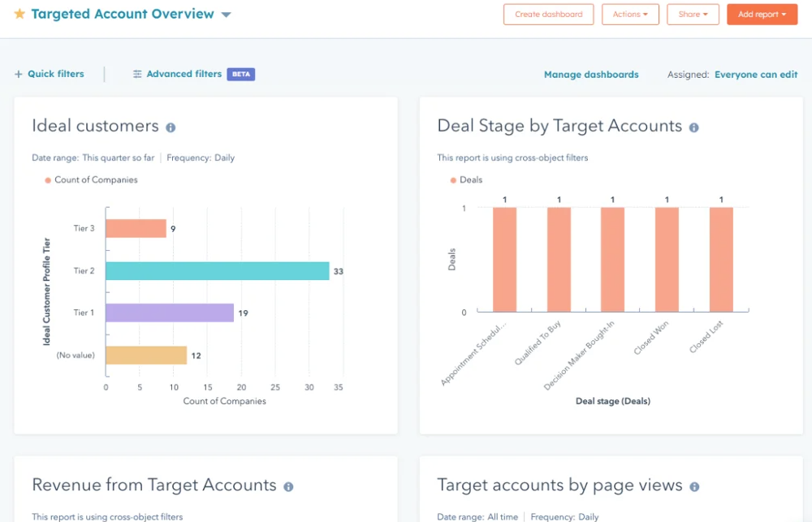The width and height of the screenshot is (812, 522).
Task: Select the teal Tier 2 bar
Action: 217,271
